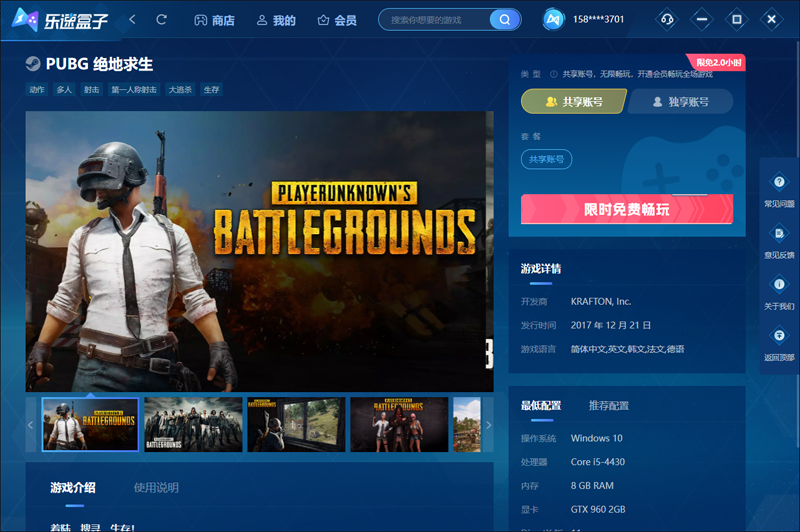The width and height of the screenshot is (800, 532).
Task: Select the 独享账号 exclusive account type
Action: coord(680,102)
